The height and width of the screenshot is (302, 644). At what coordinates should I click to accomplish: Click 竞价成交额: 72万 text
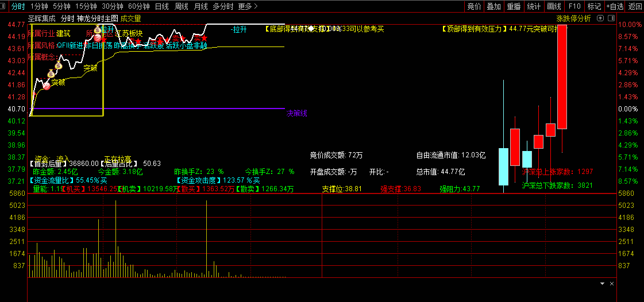[336, 156]
